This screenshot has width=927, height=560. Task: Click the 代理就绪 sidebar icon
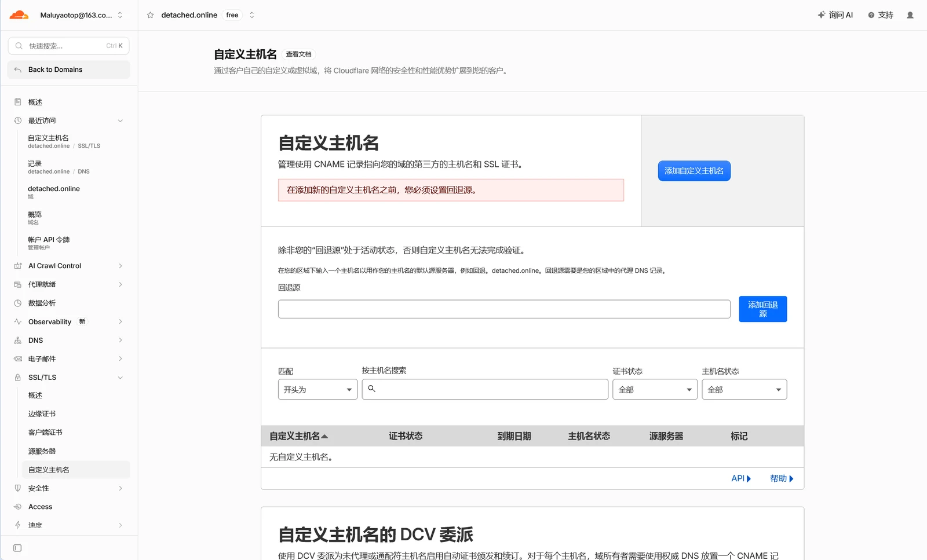coord(17,284)
